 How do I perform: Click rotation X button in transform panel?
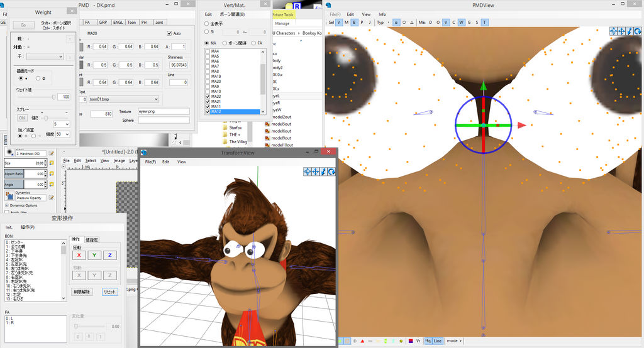(x=79, y=255)
